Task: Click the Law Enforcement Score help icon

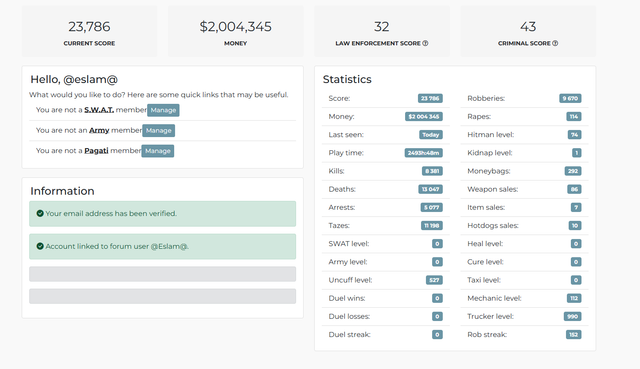Action: click(x=425, y=43)
